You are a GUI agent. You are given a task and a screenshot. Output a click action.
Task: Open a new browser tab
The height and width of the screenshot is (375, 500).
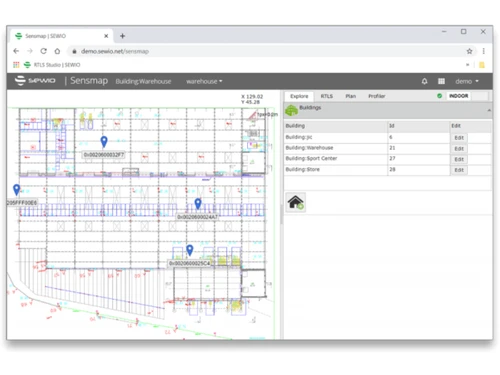click(122, 36)
